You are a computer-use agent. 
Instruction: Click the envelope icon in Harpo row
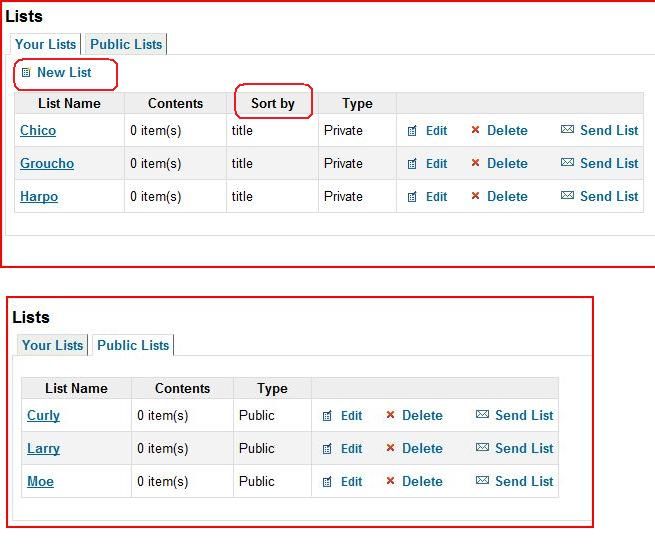click(567, 196)
